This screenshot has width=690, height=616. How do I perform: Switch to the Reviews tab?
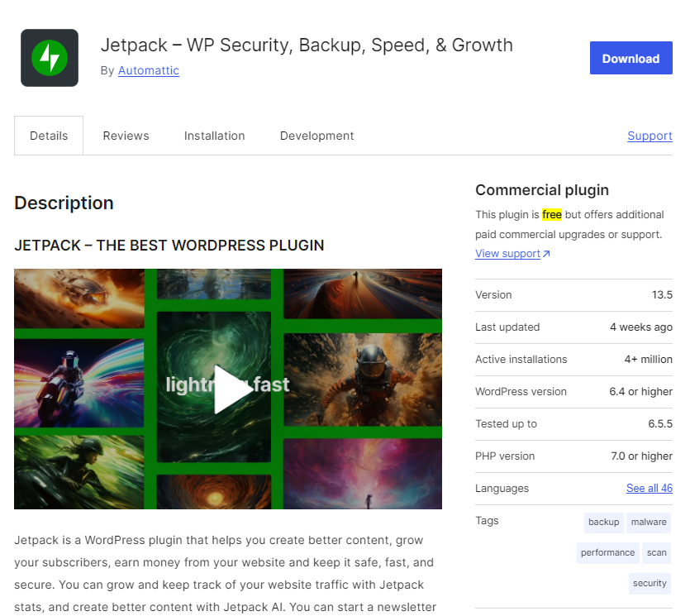click(x=126, y=136)
